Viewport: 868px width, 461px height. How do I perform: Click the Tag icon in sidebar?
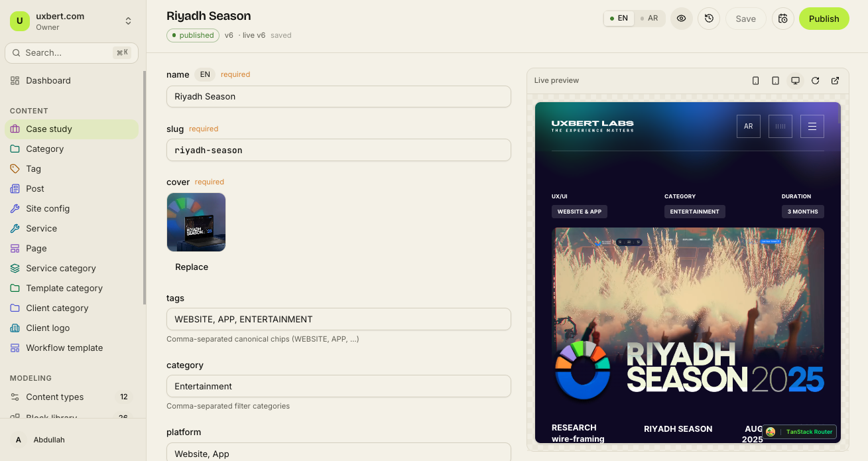click(x=15, y=168)
